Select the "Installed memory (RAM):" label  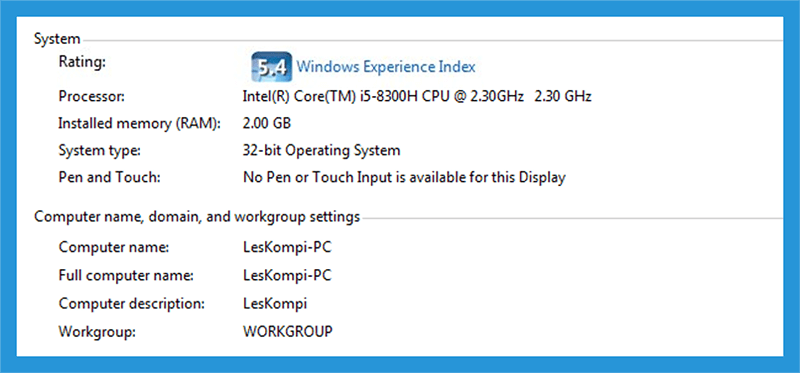pos(139,123)
